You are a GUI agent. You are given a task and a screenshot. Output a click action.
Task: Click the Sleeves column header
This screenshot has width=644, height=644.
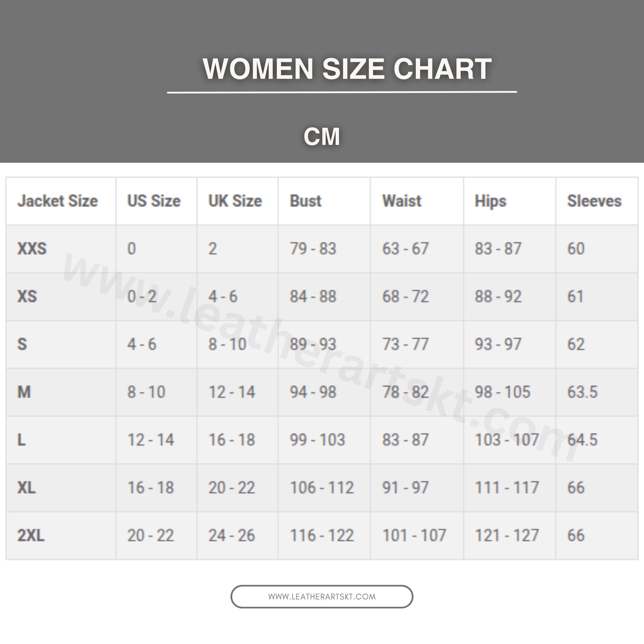594,201
